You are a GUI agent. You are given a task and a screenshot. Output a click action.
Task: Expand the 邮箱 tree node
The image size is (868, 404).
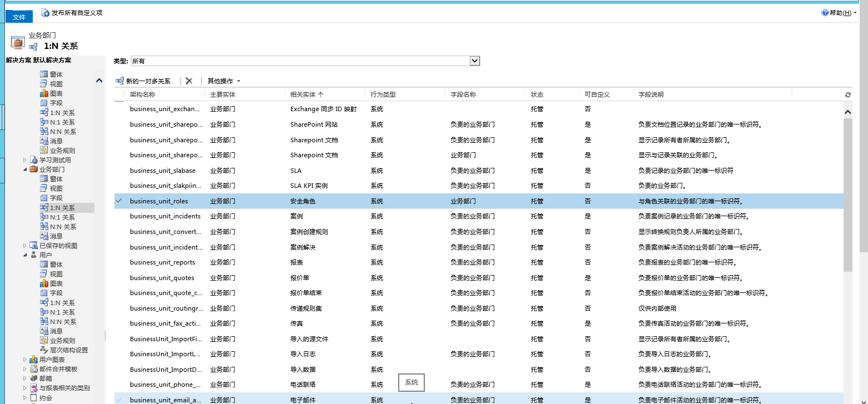(25, 378)
